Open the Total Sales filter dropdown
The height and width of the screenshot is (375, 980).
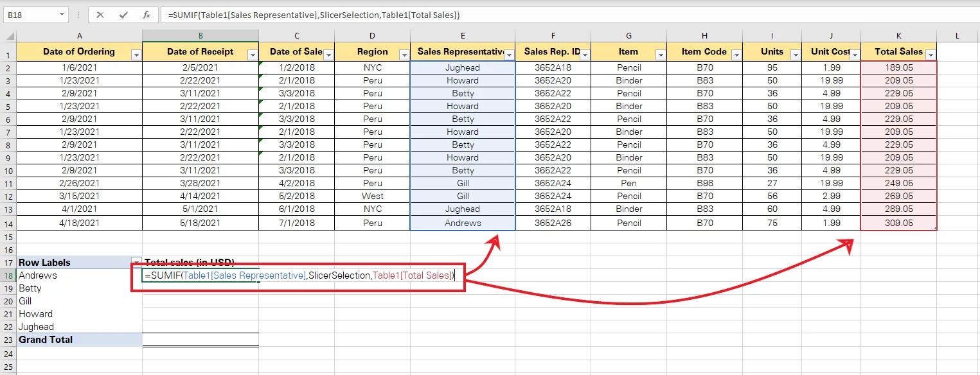coord(929,55)
